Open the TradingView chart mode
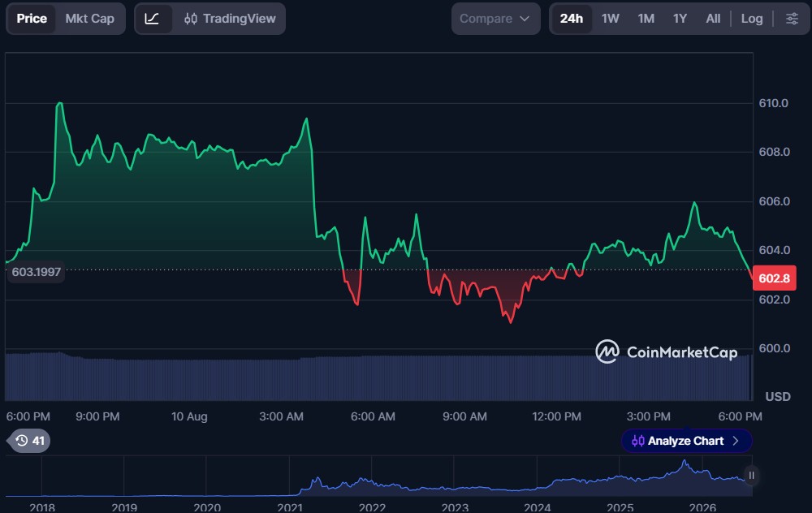 230,19
